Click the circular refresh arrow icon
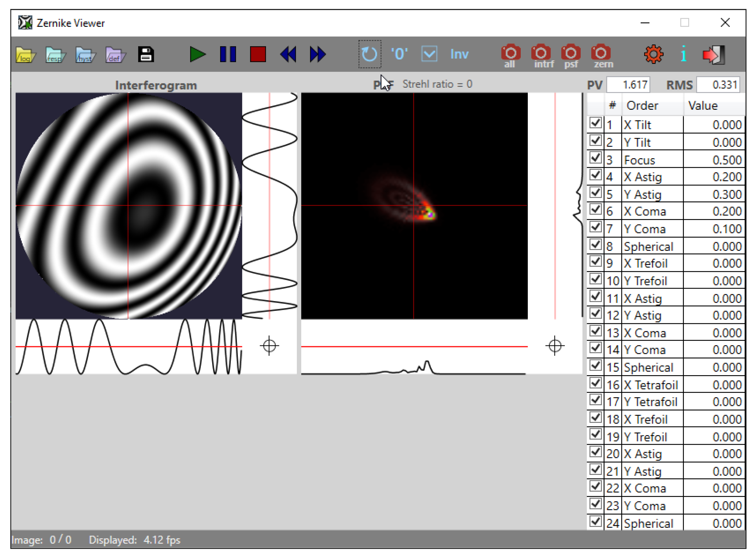The image size is (756, 559). (x=369, y=54)
